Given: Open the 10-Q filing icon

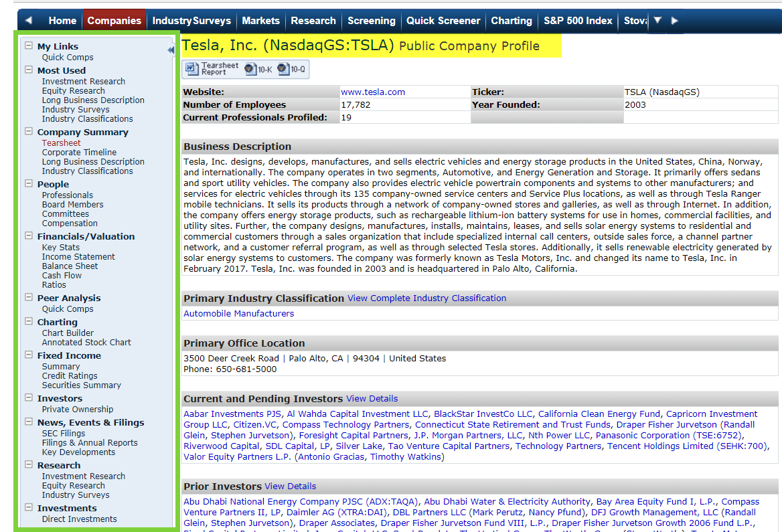Looking at the screenshot, I should pyautogui.click(x=291, y=69).
